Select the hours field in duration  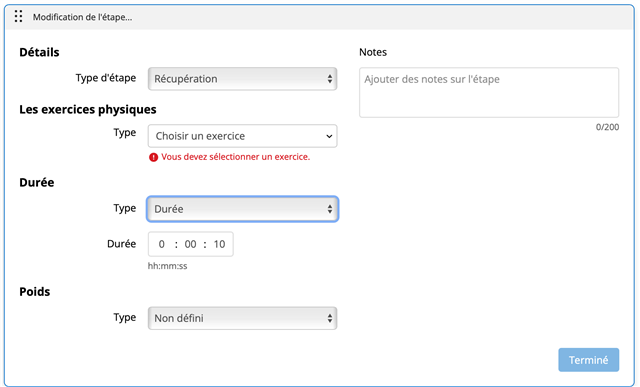click(162, 244)
